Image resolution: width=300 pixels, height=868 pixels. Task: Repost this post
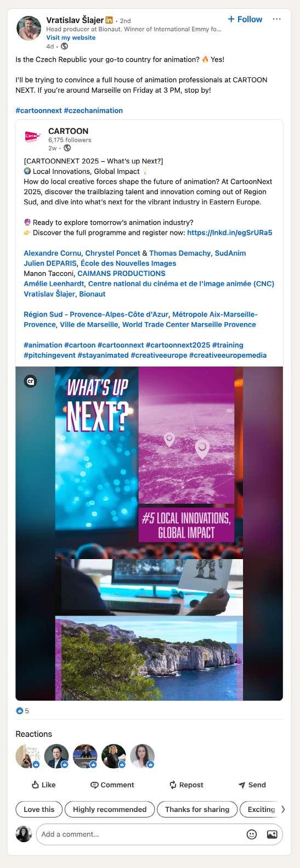(186, 785)
